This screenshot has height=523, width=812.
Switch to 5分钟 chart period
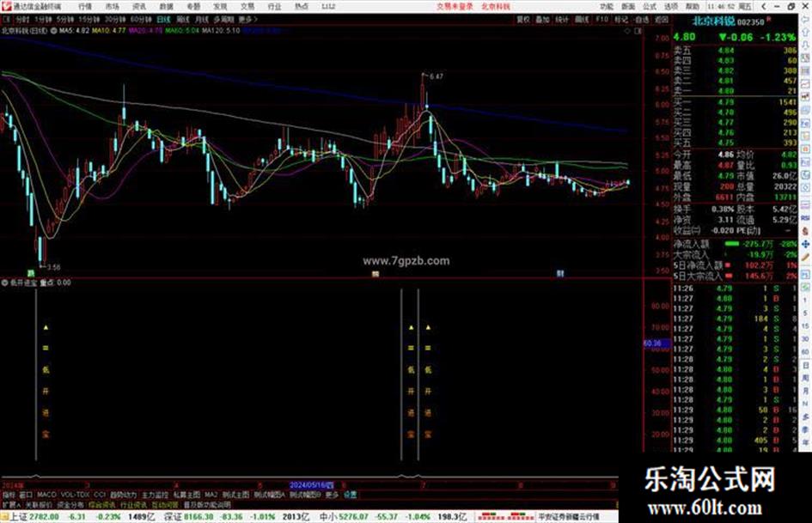click(x=65, y=20)
